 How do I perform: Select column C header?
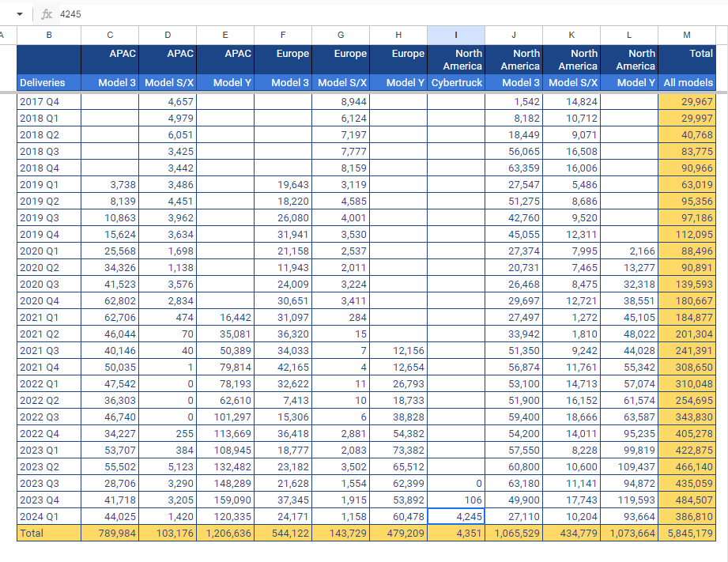point(110,35)
